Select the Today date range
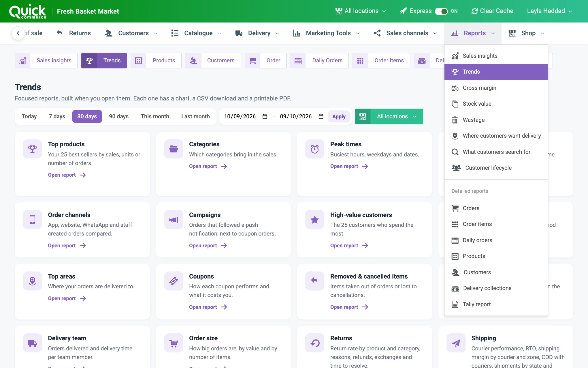588x368 pixels. click(x=29, y=116)
